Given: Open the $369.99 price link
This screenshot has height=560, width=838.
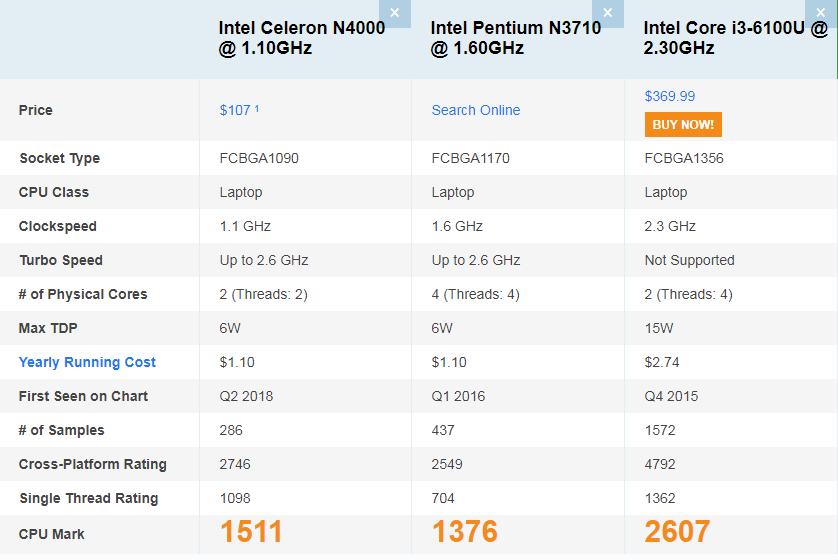Looking at the screenshot, I should coord(670,96).
